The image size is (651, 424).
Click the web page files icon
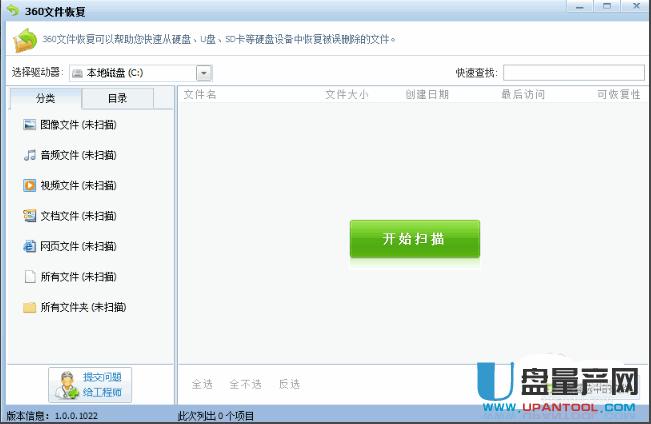[x=29, y=246]
